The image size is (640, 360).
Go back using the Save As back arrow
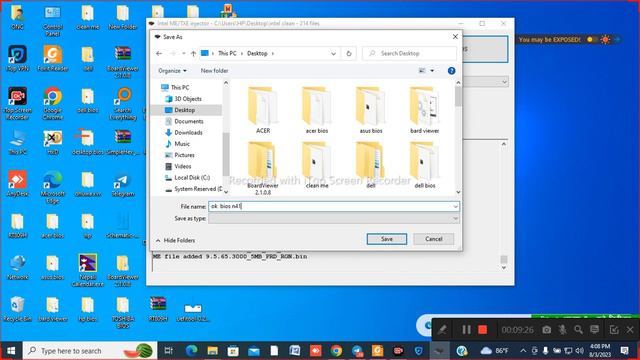[159, 53]
